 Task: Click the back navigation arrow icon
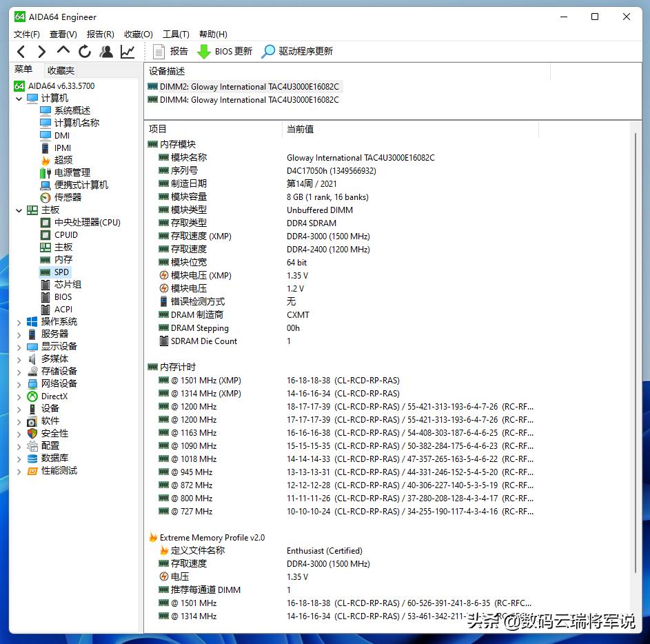pyautogui.click(x=20, y=51)
